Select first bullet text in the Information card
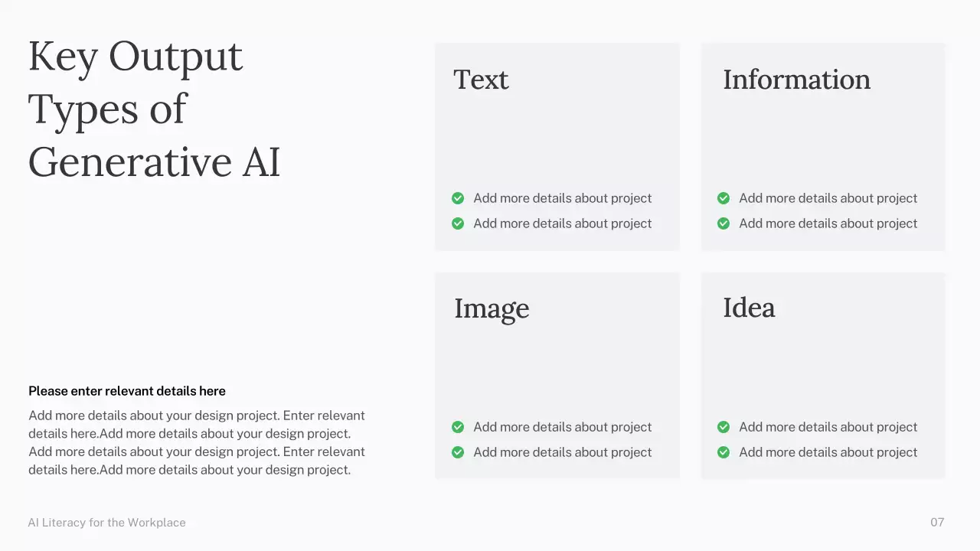980x551 pixels. click(x=828, y=198)
